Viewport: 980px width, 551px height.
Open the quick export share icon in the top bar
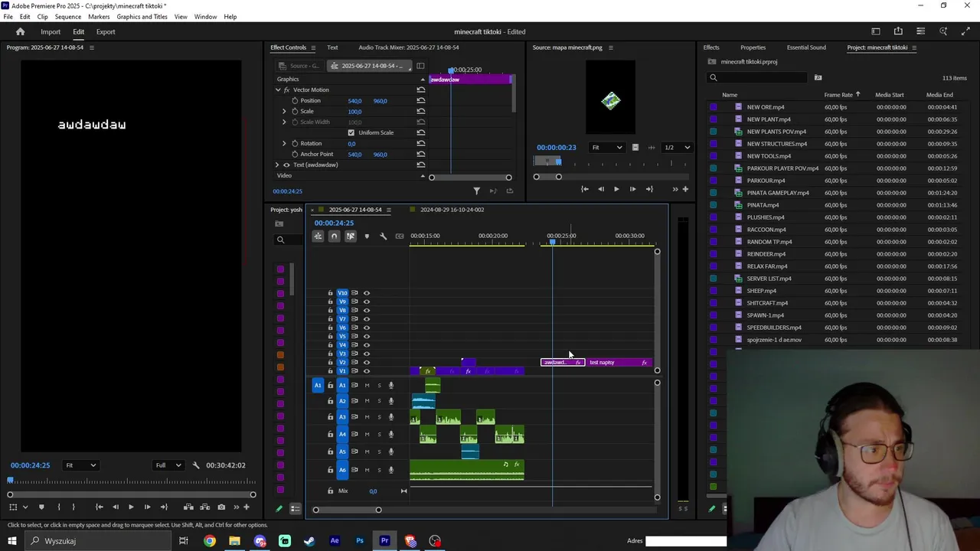tap(898, 31)
